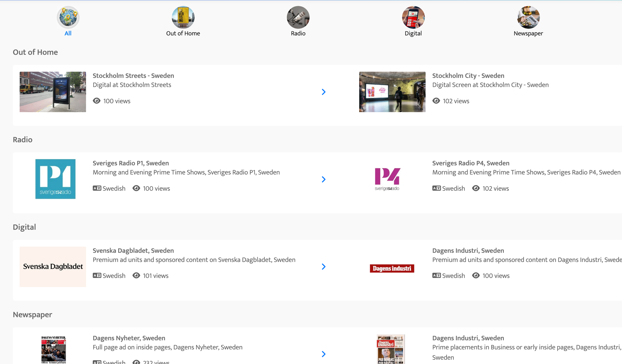622x364 pixels.
Task: Click the Stockholm Streets street ad thumbnail
Action: click(x=53, y=92)
